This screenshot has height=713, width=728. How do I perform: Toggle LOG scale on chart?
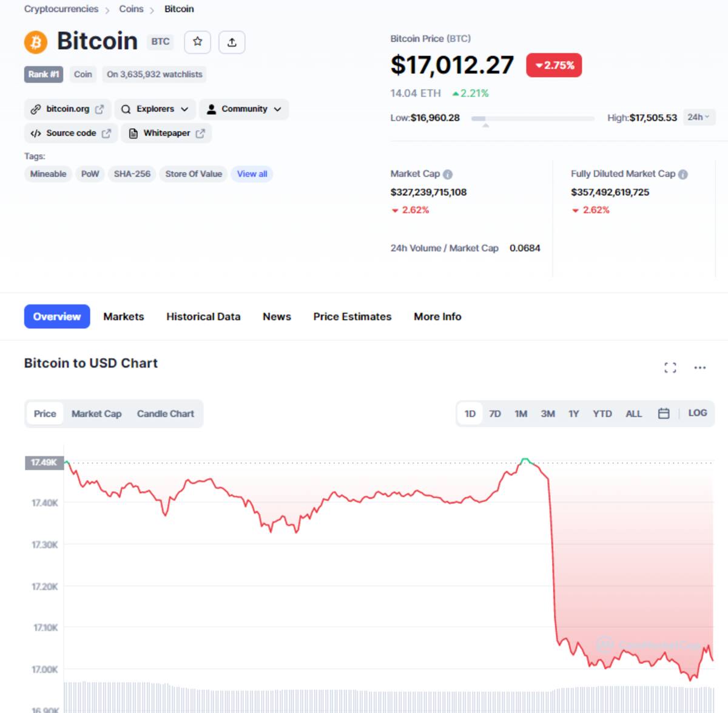pos(698,413)
